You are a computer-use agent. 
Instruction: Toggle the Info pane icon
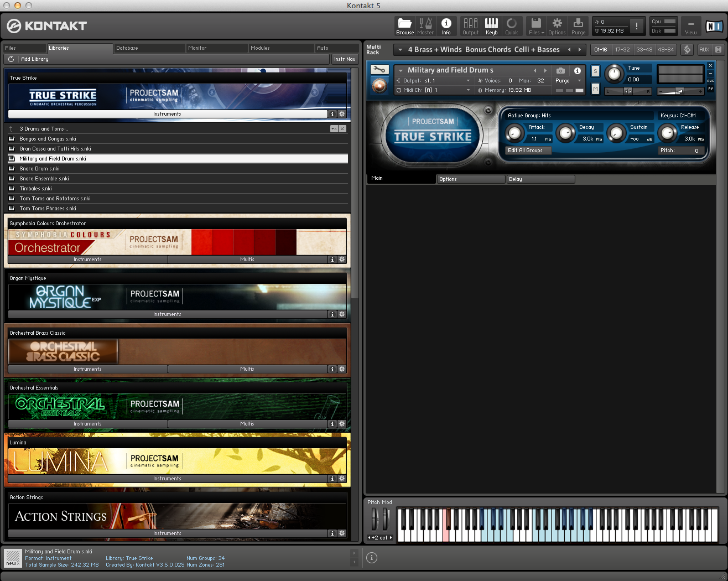coord(446,26)
